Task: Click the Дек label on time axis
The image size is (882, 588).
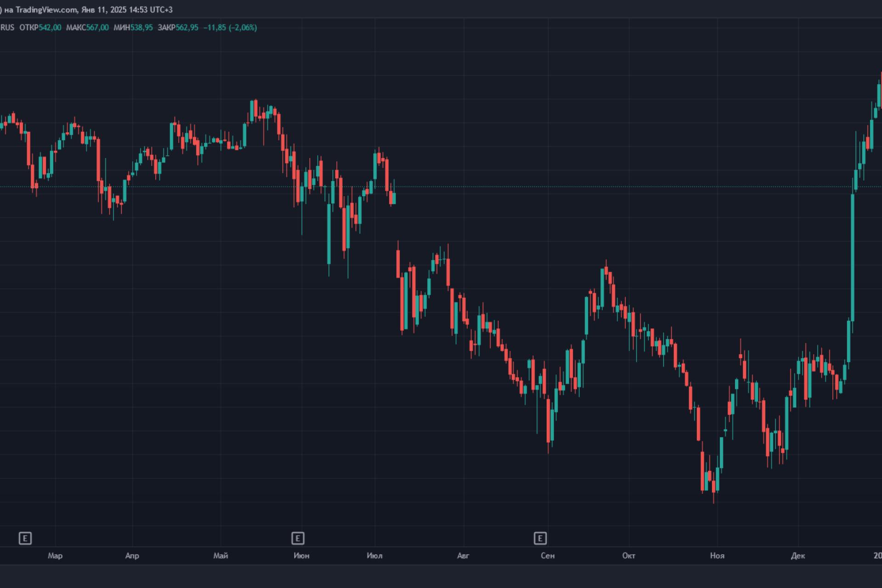Action: [x=798, y=556]
